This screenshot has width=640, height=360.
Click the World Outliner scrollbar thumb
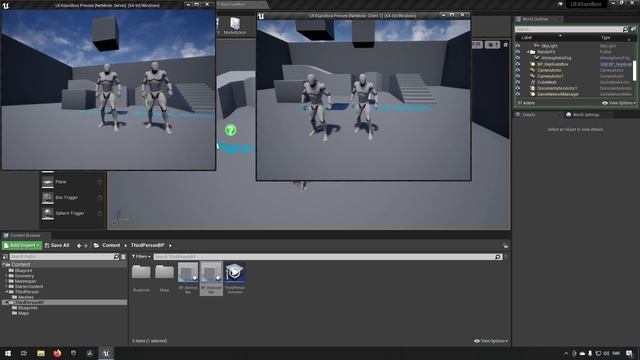coord(635,71)
